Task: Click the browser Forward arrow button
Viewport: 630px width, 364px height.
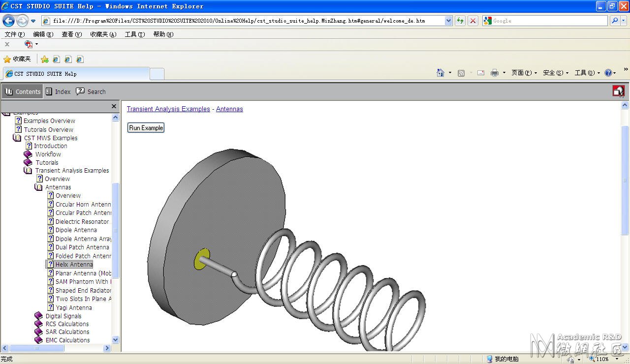Action: pos(22,21)
